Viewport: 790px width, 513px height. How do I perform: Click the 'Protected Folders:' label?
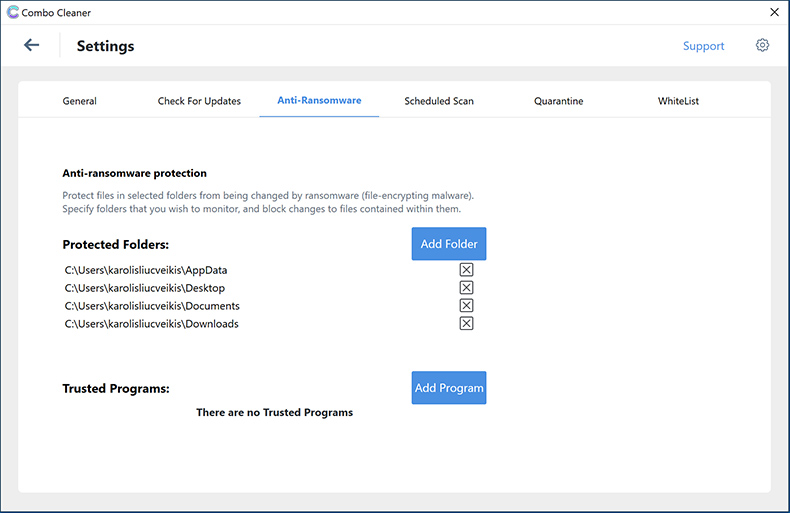point(116,244)
